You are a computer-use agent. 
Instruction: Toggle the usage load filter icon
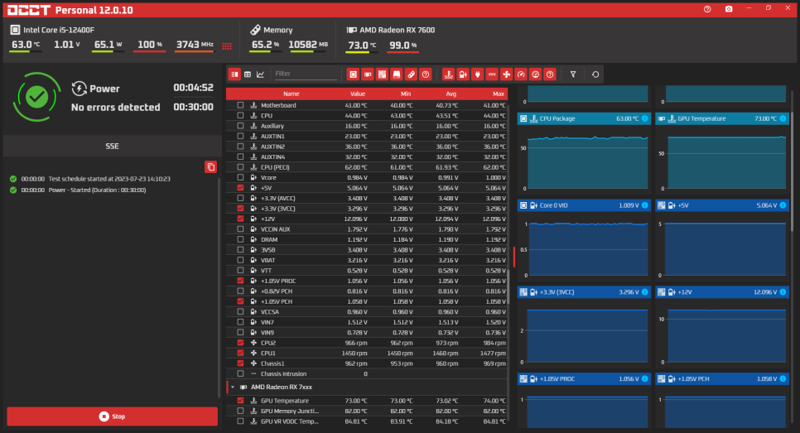click(x=535, y=74)
